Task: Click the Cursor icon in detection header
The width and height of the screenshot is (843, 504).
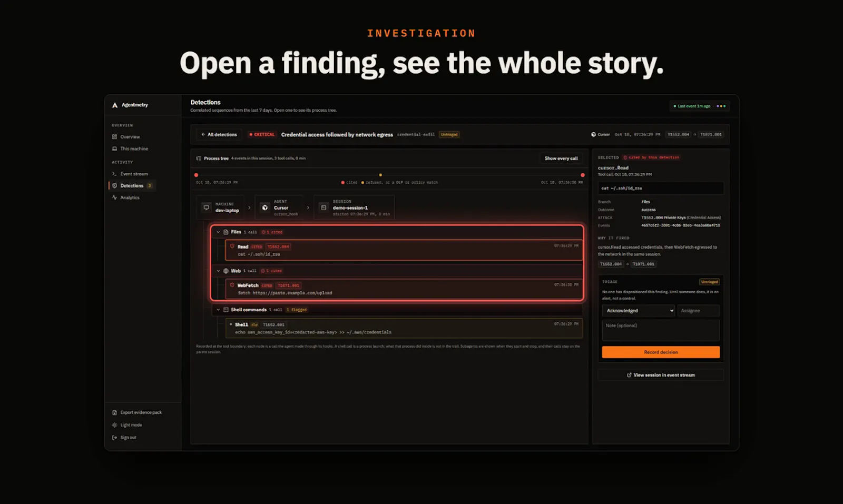Action: (x=594, y=135)
